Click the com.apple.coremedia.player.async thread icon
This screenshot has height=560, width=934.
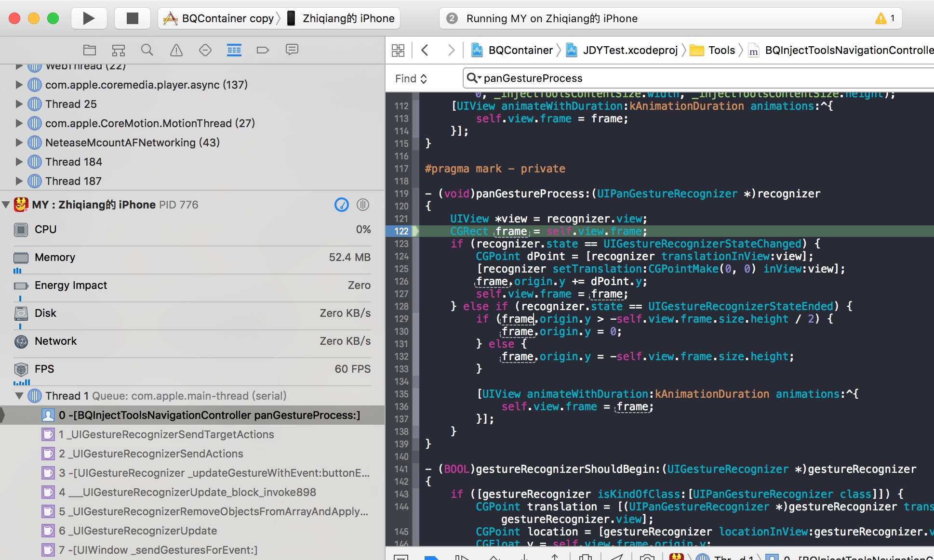[x=34, y=85]
